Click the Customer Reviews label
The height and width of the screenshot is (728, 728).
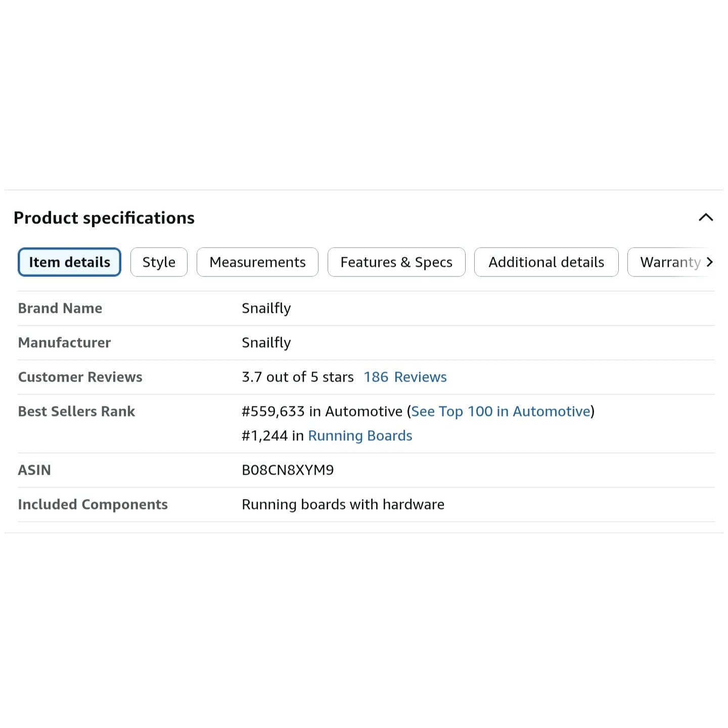click(80, 377)
